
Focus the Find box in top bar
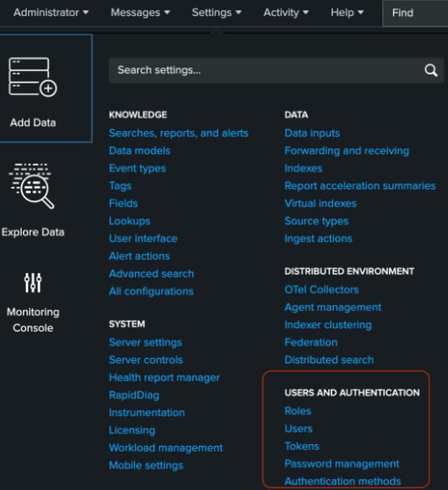pyautogui.click(x=416, y=12)
